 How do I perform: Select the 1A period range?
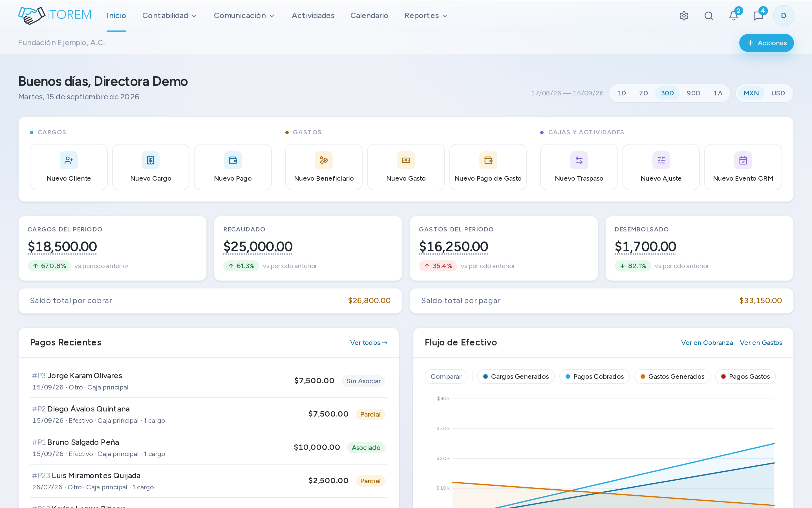(718, 93)
